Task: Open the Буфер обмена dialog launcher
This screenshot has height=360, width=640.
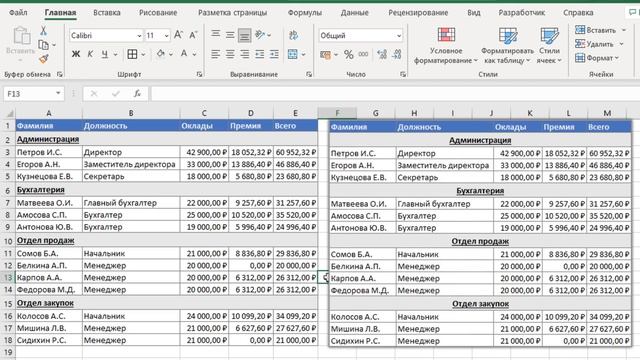Action: (60, 74)
